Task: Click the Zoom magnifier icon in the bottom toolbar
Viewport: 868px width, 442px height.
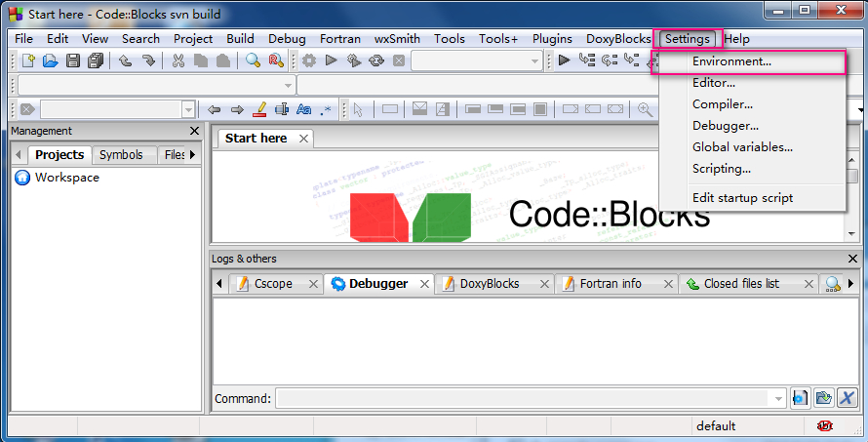Action: coord(645,109)
